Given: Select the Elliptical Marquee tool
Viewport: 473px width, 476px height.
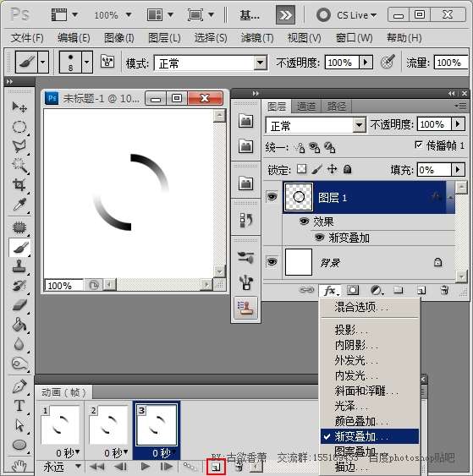Looking at the screenshot, I should tap(19, 127).
